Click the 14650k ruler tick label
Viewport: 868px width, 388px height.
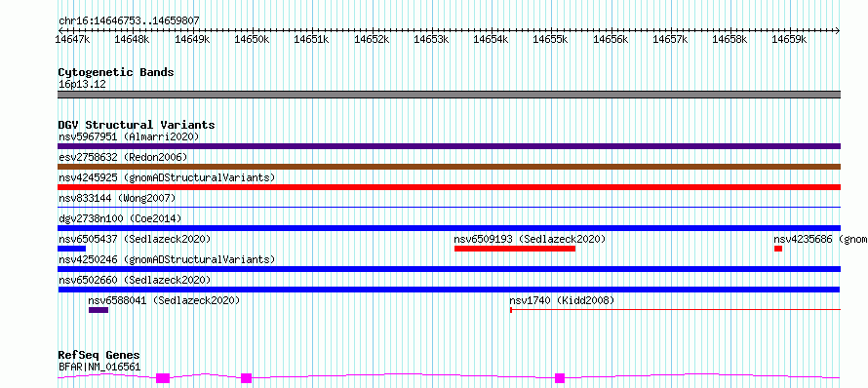point(252,39)
